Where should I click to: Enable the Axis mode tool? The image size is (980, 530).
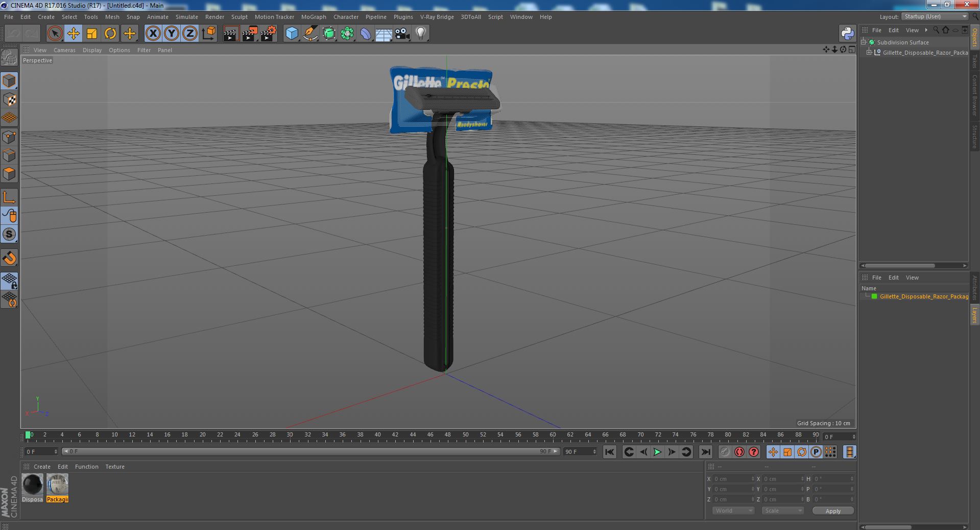9,197
